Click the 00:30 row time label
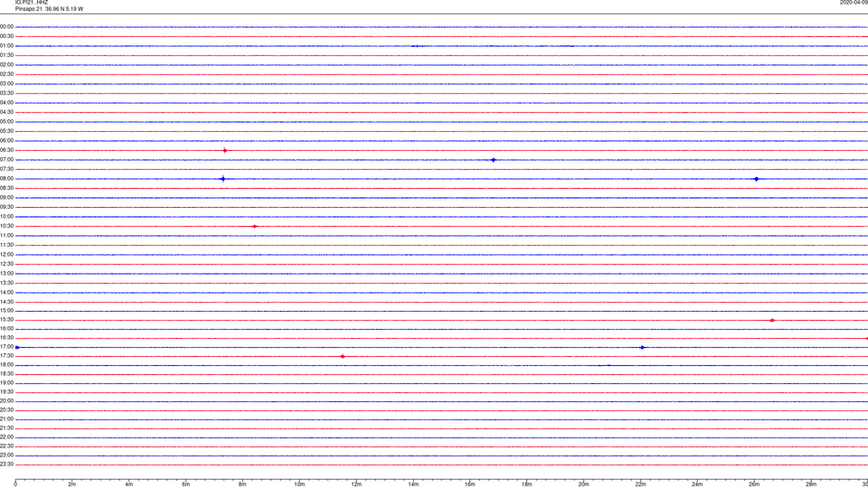The image size is (868, 488). coord(6,36)
